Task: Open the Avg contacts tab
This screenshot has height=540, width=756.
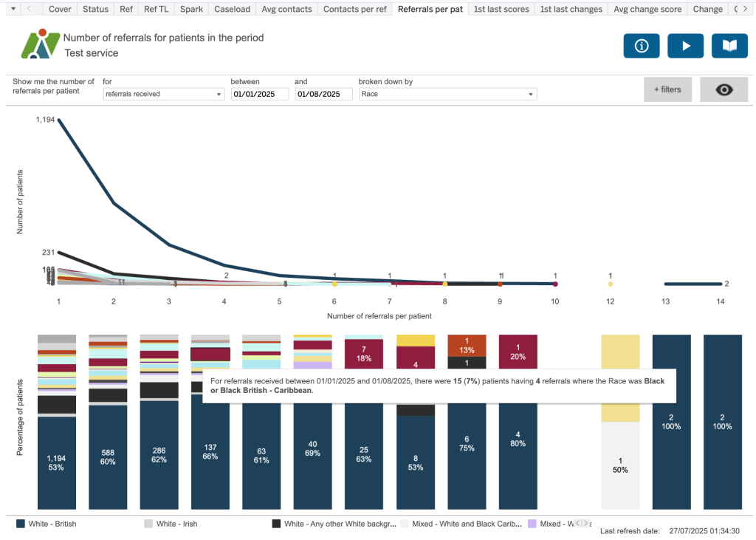Action: (286, 9)
